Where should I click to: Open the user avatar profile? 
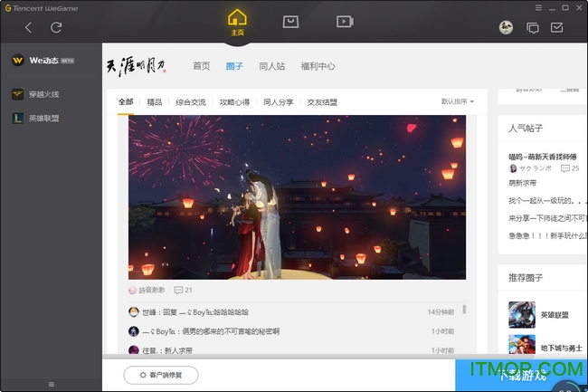coord(506,27)
